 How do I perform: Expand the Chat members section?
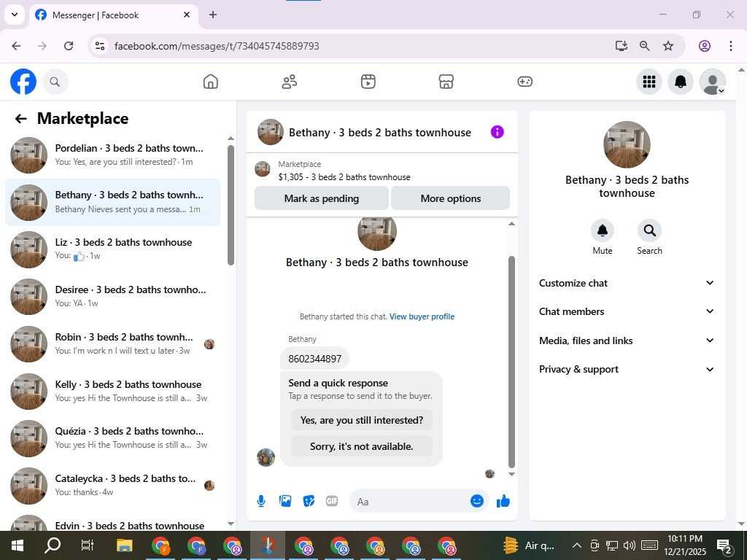click(627, 311)
